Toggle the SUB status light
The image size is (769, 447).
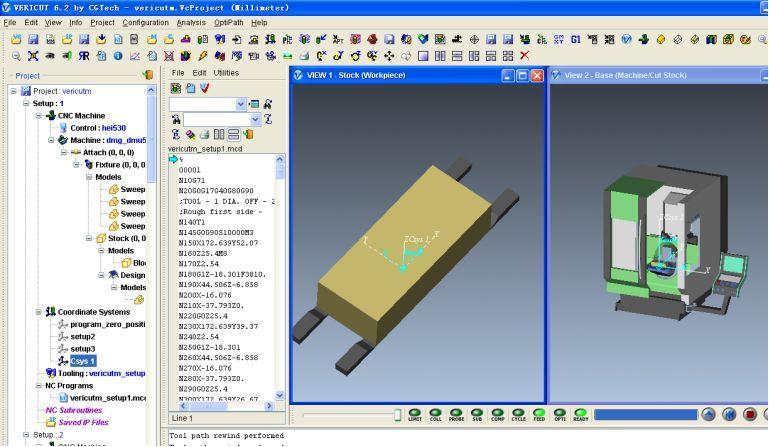[477, 415]
